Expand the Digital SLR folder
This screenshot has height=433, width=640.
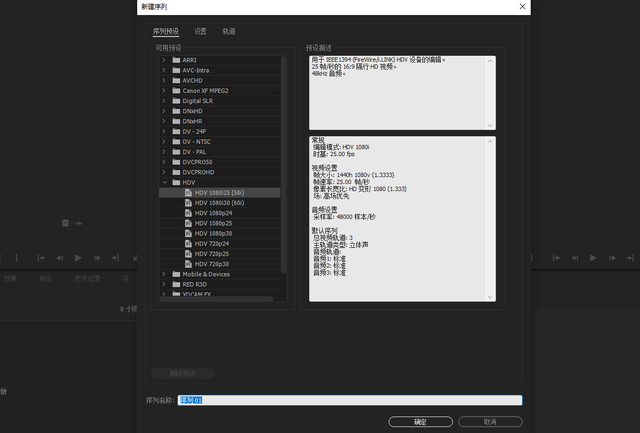tap(164, 101)
